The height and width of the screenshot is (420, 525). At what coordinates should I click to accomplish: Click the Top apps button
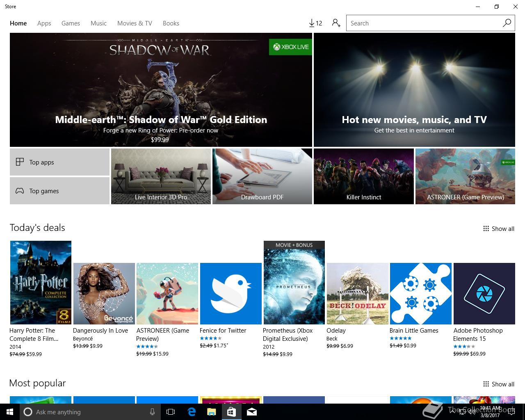[x=59, y=162]
